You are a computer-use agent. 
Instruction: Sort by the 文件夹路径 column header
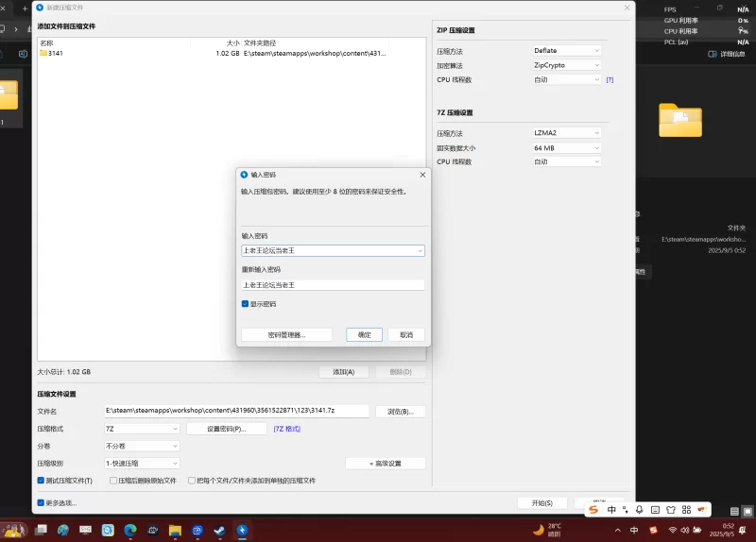click(x=260, y=42)
